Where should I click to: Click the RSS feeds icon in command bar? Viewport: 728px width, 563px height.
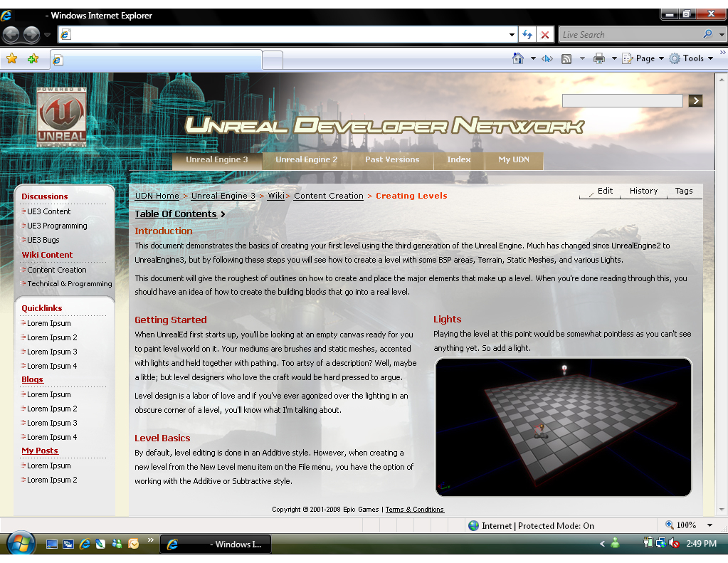pyautogui.click(x=566, y=58)
